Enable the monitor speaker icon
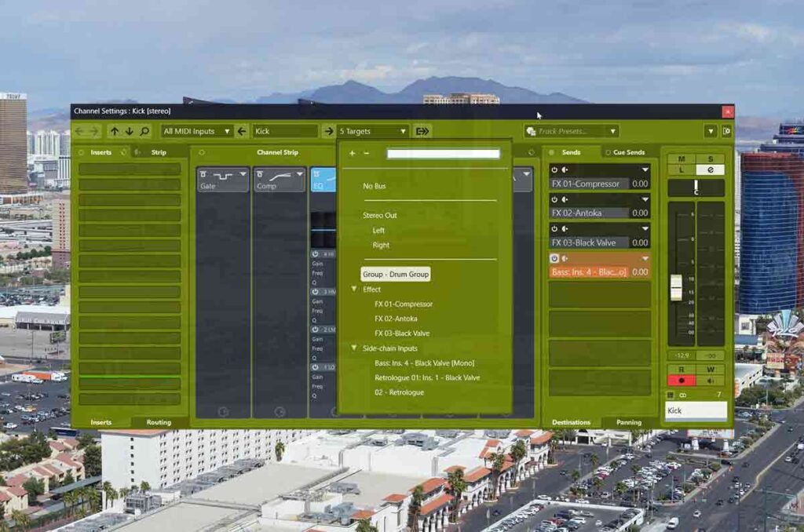 point(710,381)
